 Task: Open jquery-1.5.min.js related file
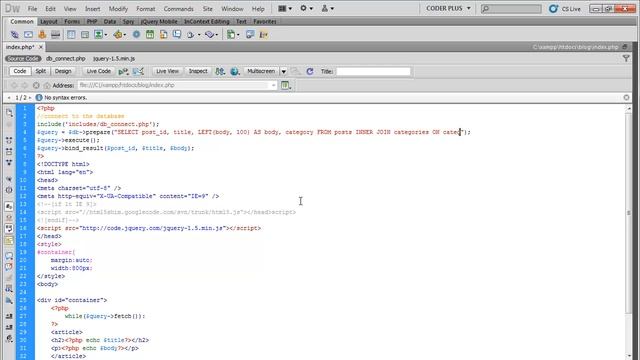pos(114,59)
